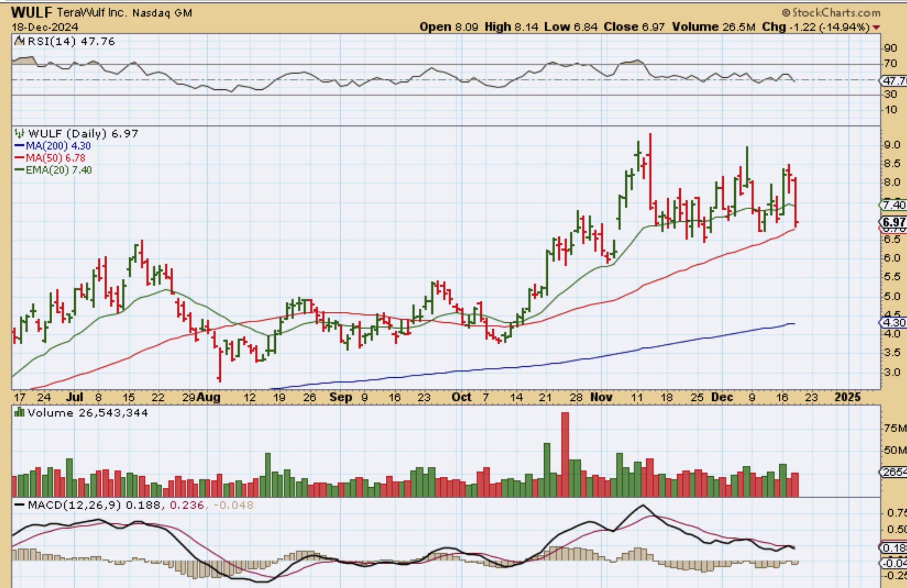Click the green EMA(20) legend dash
This screenshot has width=907, height=588.
tap(19, 170)
